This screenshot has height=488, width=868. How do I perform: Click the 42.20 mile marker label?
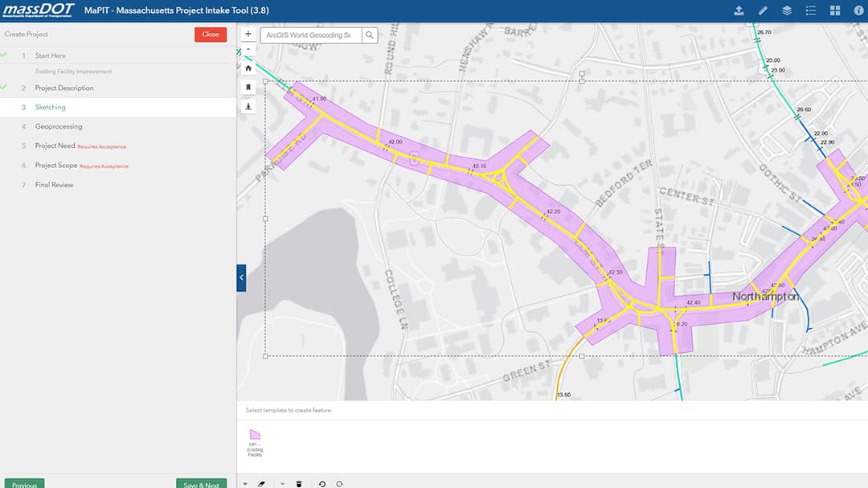pos(554,211)
